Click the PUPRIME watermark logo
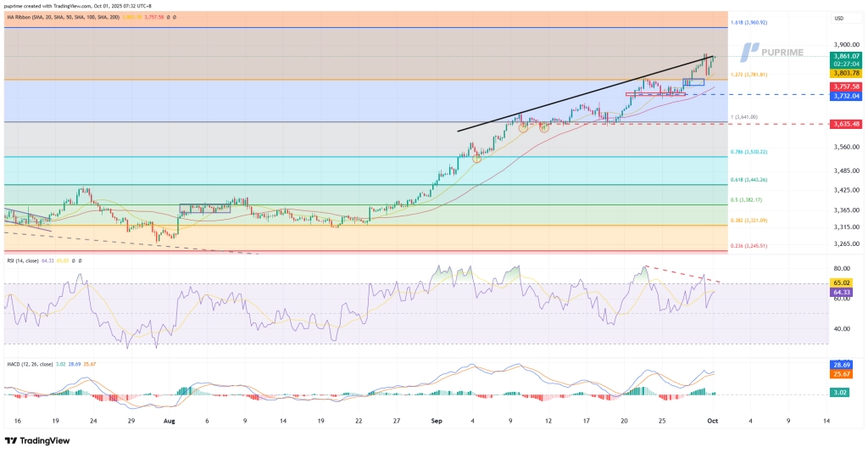The image size is (868, 453). tap(771, 52)
